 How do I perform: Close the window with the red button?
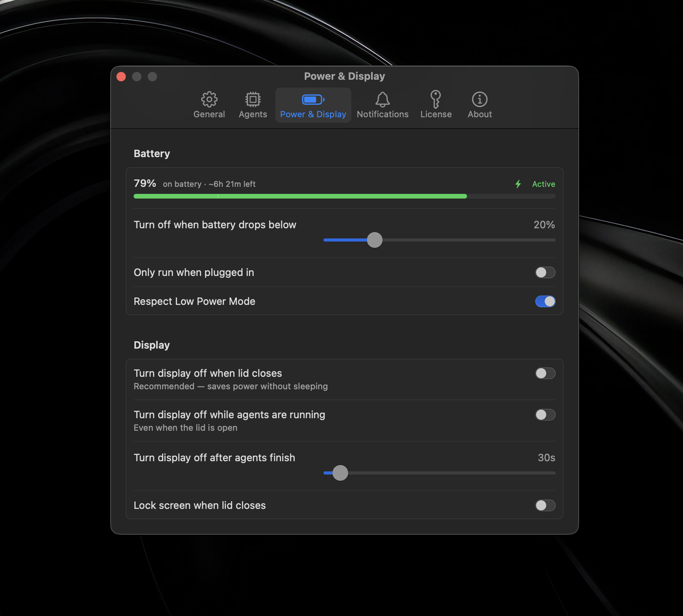121,77
